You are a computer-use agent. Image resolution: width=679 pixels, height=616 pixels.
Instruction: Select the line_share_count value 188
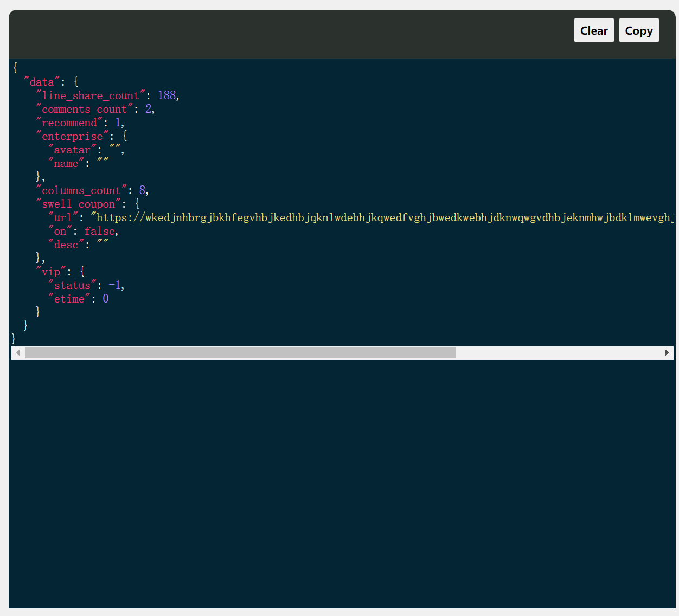[166, 95]
